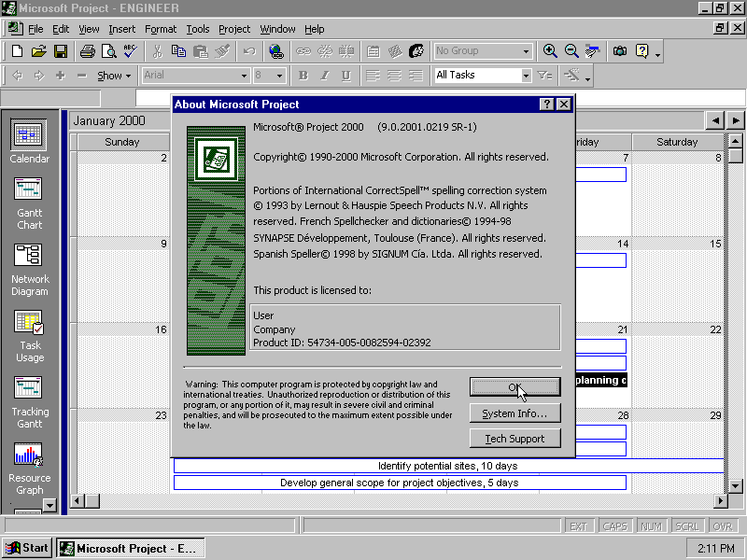The height and width of the screenshot is (560, 747).
Task: Open the View menu
Action: tap(89, 29)
